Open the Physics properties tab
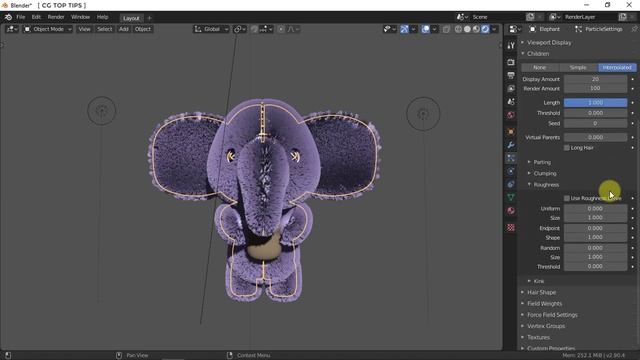This screenshot has height=360, width=640. click(511, 171)
